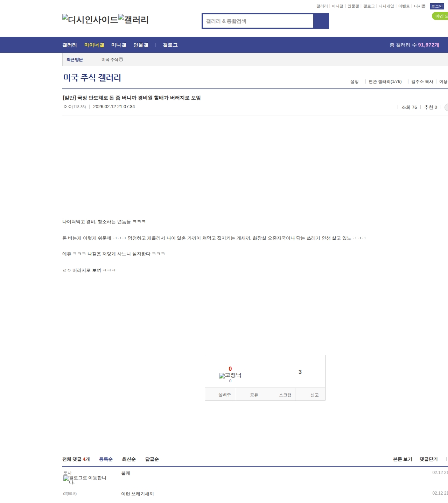Click the 로그인 button

click(x=437, y=6)
